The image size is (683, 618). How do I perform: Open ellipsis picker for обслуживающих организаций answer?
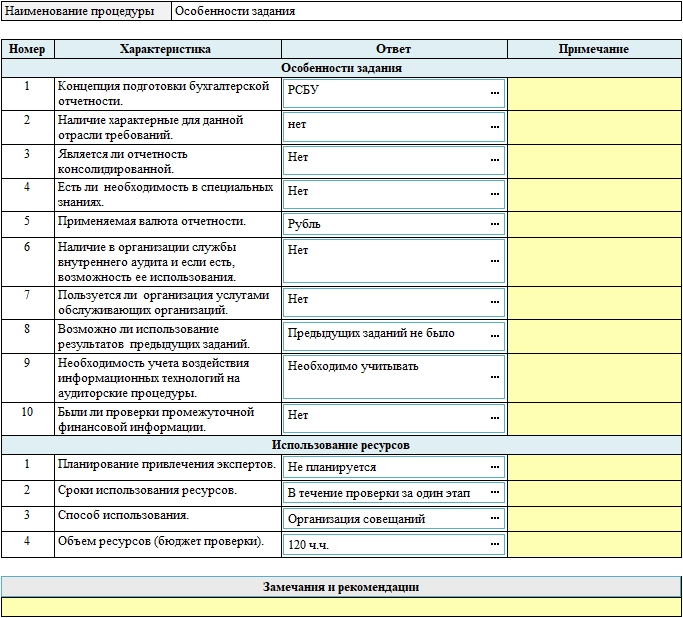(494, 302)
